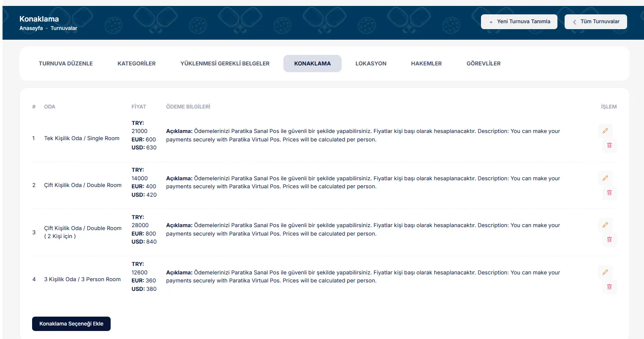Switch to the Hakemler tab
The width and height of the screenshot is (644, 339).
[426, 63]
